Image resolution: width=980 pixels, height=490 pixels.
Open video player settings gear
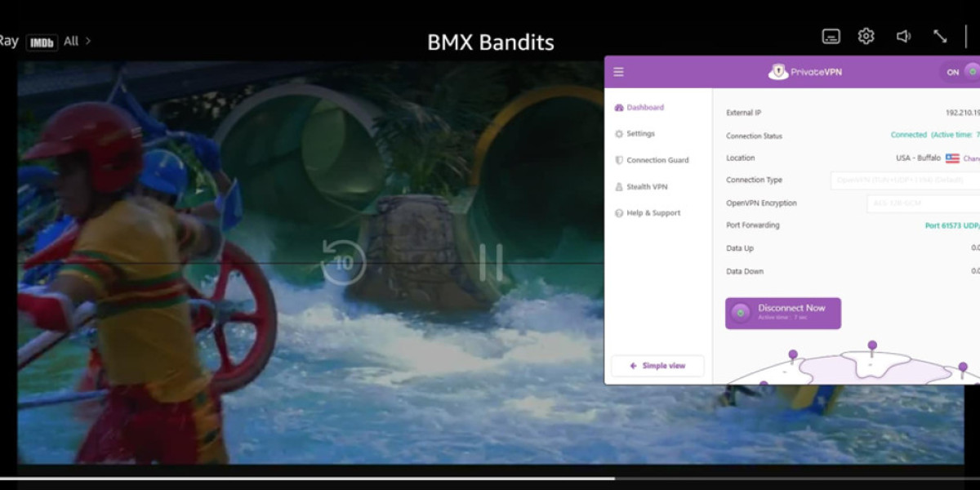tap(866, 37)
